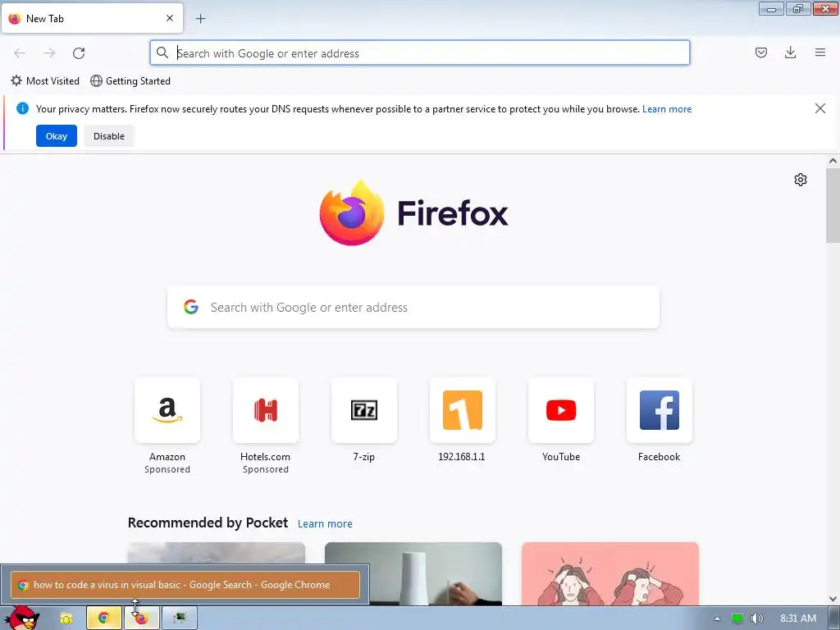Click the page scrollbar down arrow
Image resolution: width=840 pixels, height=630 pixels.
click(833, 599)
